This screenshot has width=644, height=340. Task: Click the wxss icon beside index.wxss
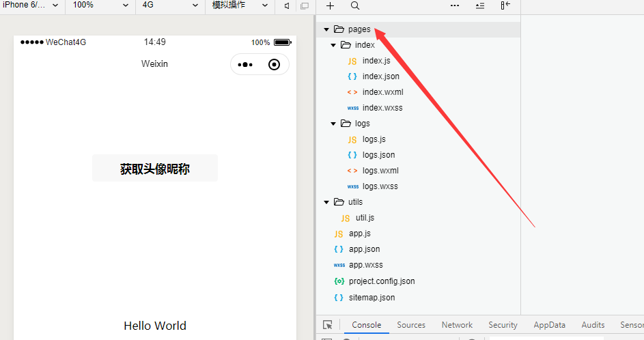pos(353,108)
